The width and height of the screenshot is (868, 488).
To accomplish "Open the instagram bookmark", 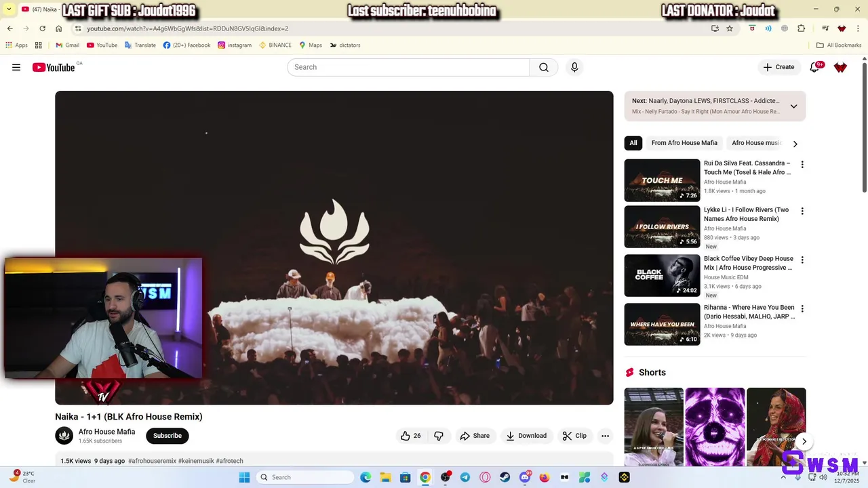I will 235,45.
